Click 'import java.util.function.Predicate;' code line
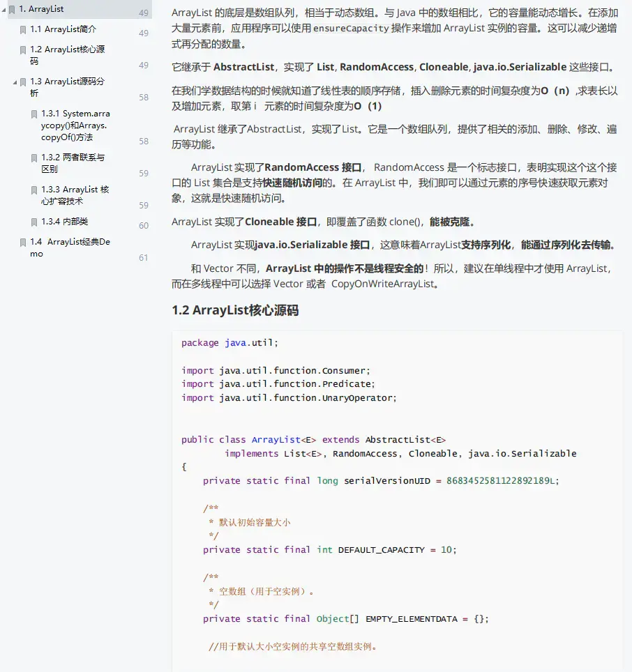This screenshot has width=632, height=672. click(278, 384)
